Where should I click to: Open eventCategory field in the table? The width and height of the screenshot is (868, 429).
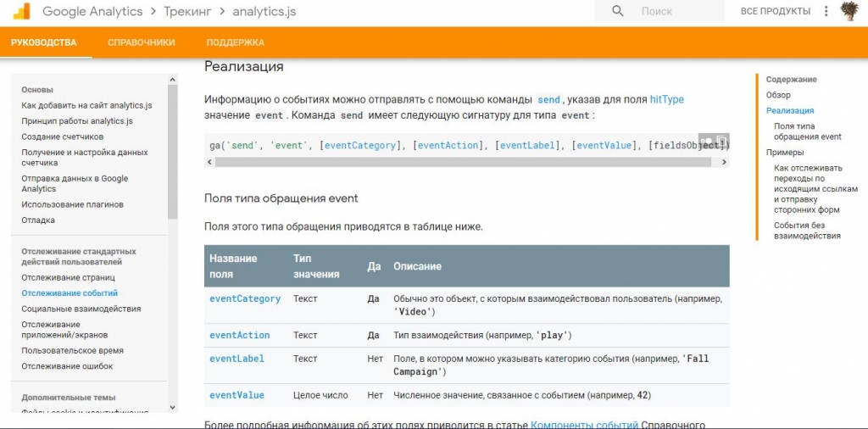point(245,299)
